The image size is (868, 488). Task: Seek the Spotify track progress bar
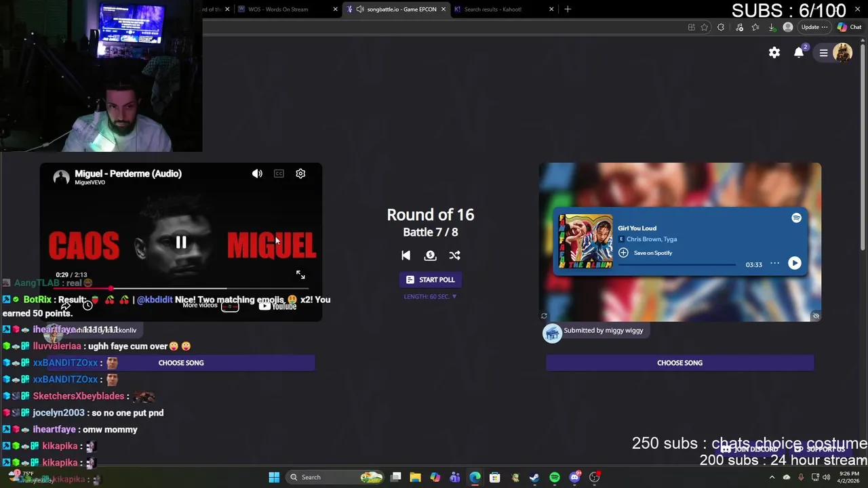677,264
